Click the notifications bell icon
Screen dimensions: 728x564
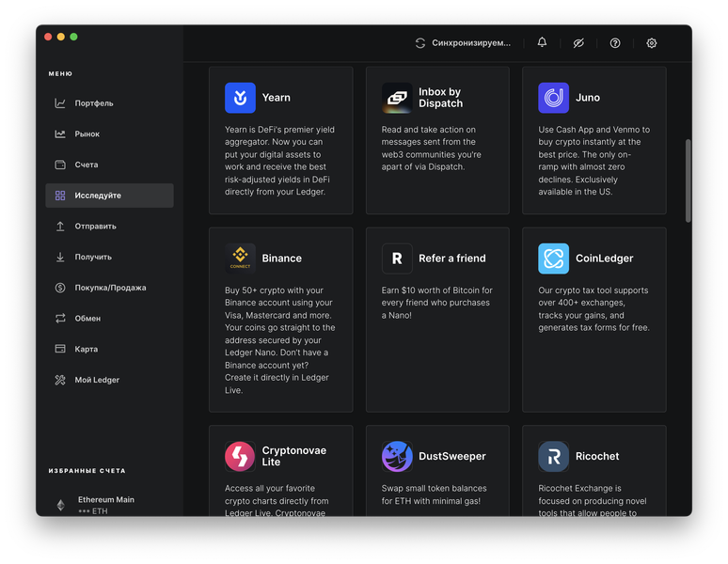542,42
